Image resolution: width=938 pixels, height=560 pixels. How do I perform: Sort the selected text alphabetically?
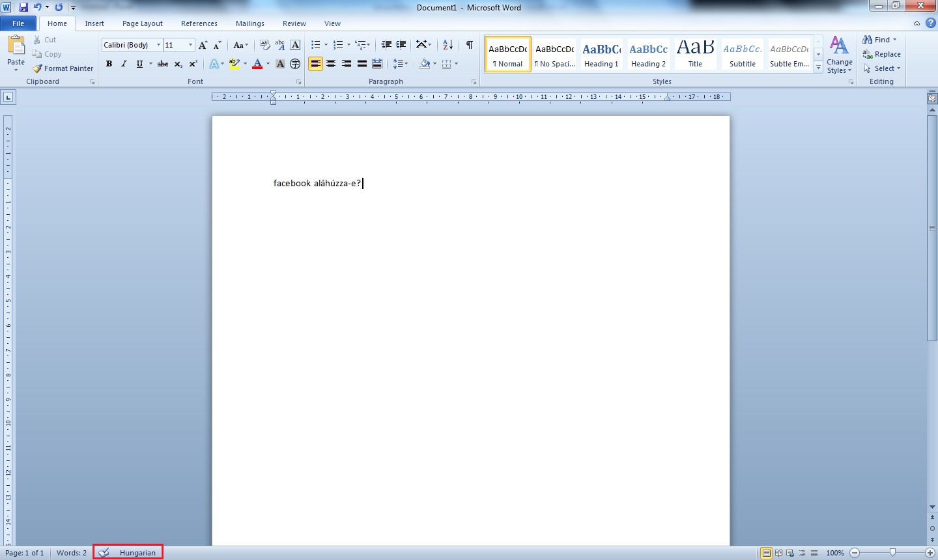click(x=448, y=45)
